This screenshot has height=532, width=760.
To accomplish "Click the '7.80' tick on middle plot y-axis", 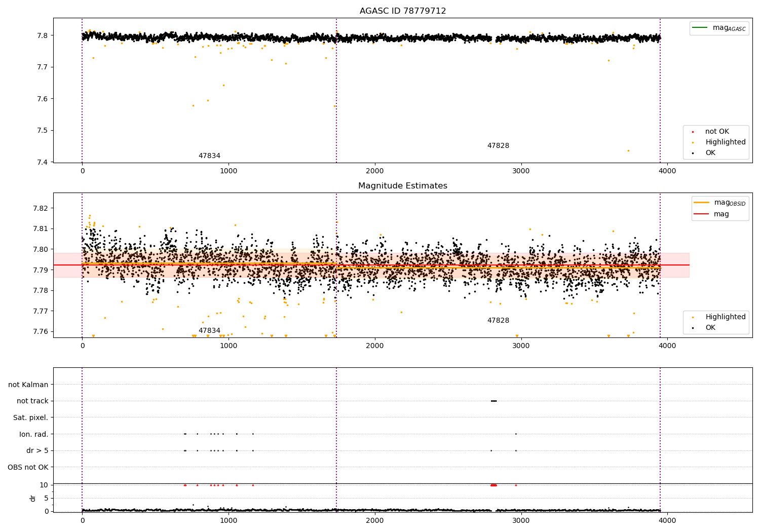I will coord(41,250).
